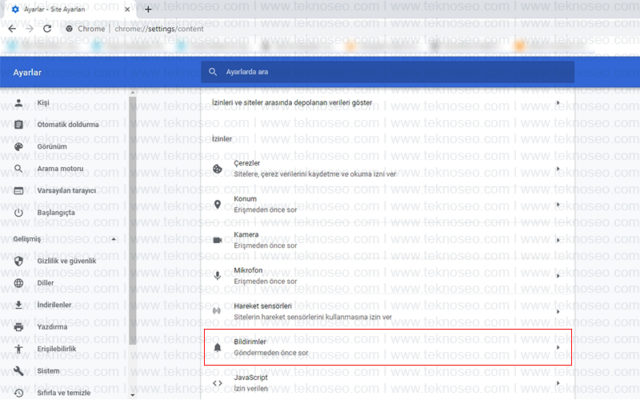Open Gizlilik ve güvenlik section
Viewport: 640px width, 400px height.
click(x=67, y=261)
